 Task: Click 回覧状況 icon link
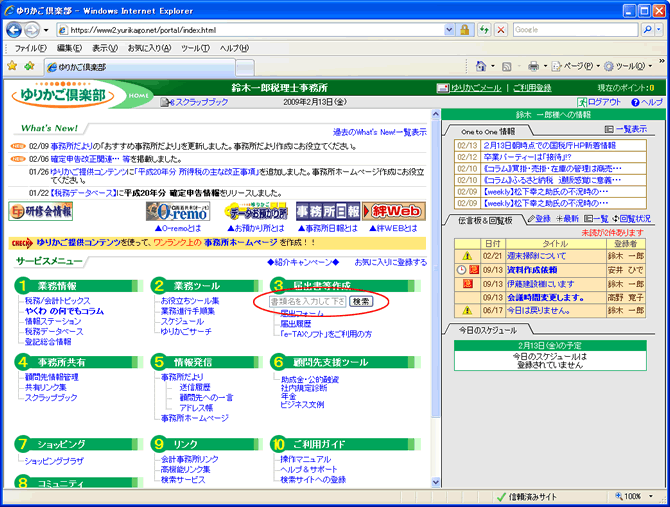[x=632, y=219]
